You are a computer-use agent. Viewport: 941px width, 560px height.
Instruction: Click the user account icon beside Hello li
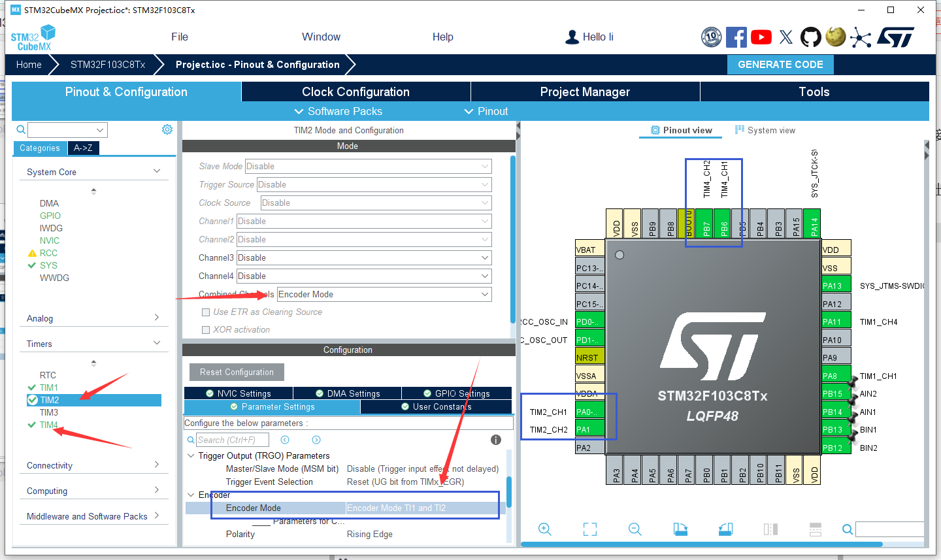[x=572, y=37]
